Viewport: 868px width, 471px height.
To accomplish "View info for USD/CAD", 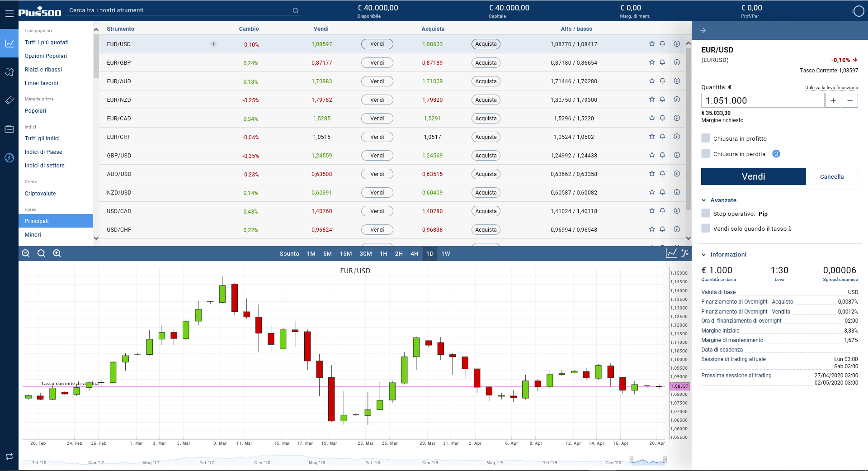I will (x=677, y=211).
